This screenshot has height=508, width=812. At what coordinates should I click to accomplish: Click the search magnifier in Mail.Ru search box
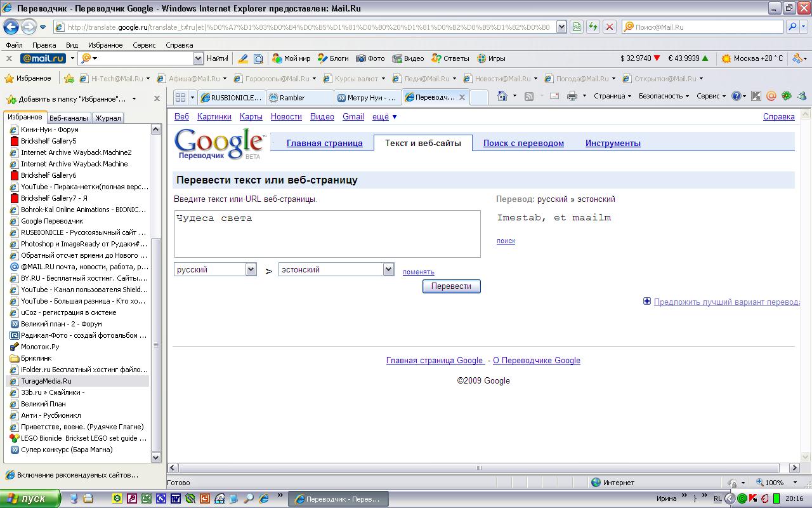792,27
